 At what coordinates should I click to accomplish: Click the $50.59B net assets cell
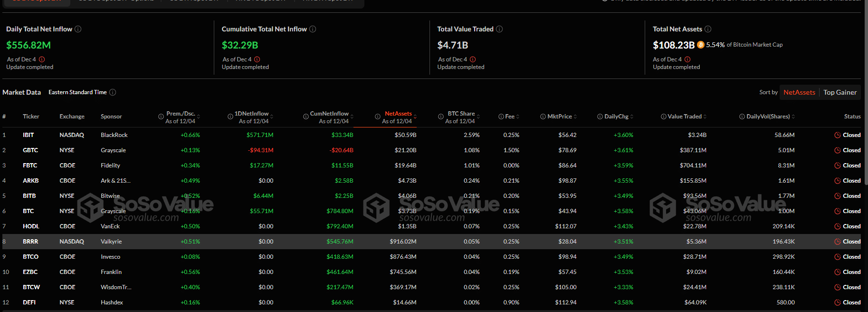[x=406, y=135]
